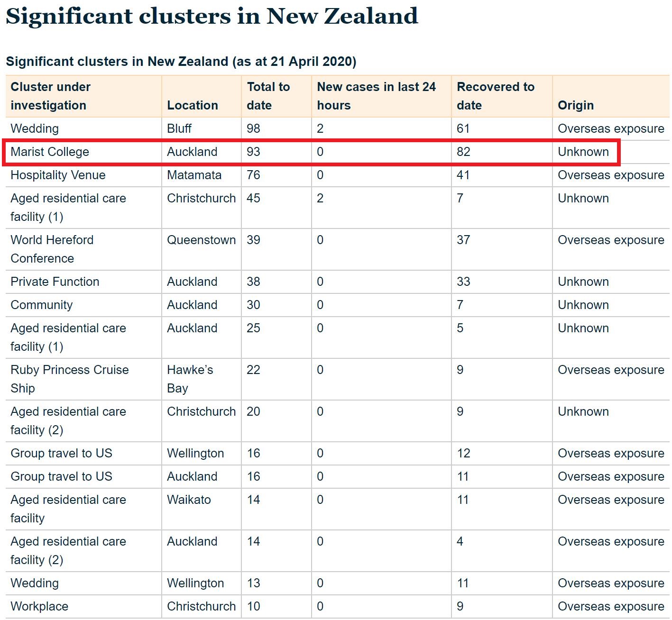Click total '39' in the World Hereford row
Viewport: 672px width, 620px height.
253,240
